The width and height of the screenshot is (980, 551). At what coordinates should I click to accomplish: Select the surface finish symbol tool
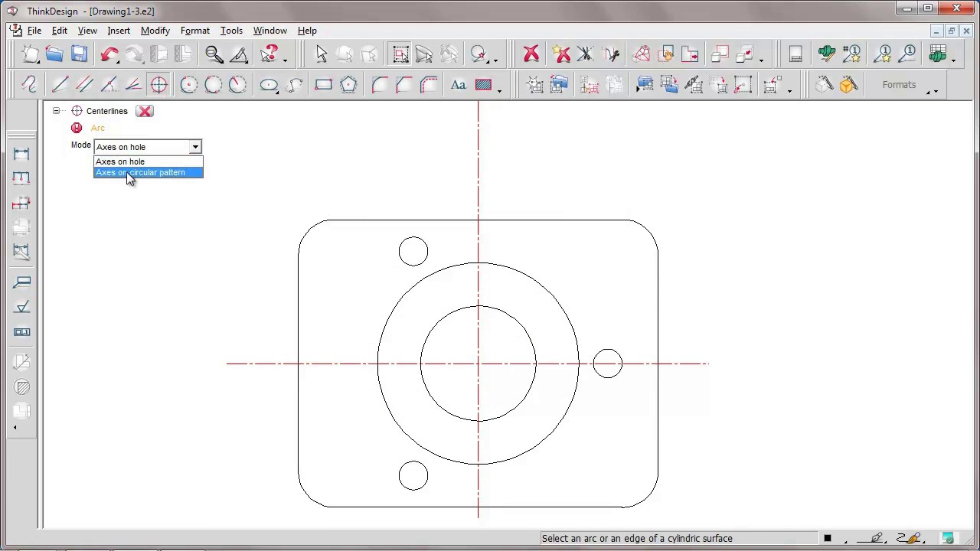[21, 307]
